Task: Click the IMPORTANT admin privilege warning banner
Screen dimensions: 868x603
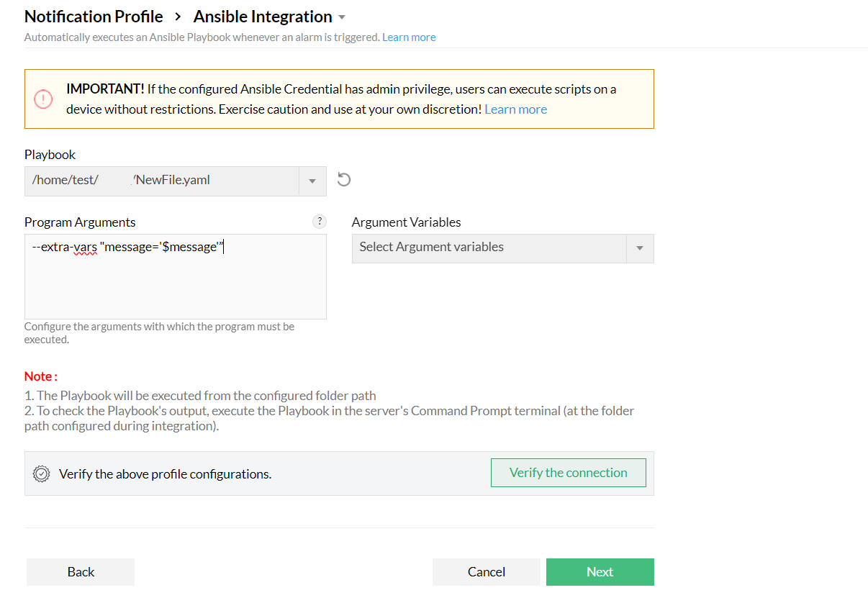Action: (x=338, y=99)
